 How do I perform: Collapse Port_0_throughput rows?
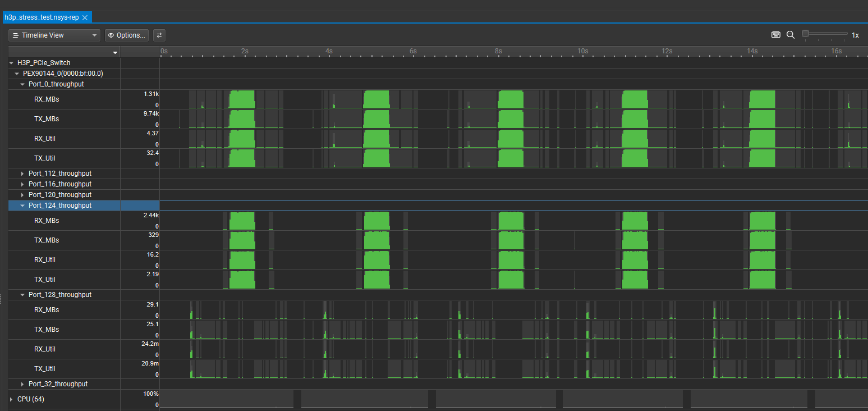[x=22, y=84]
